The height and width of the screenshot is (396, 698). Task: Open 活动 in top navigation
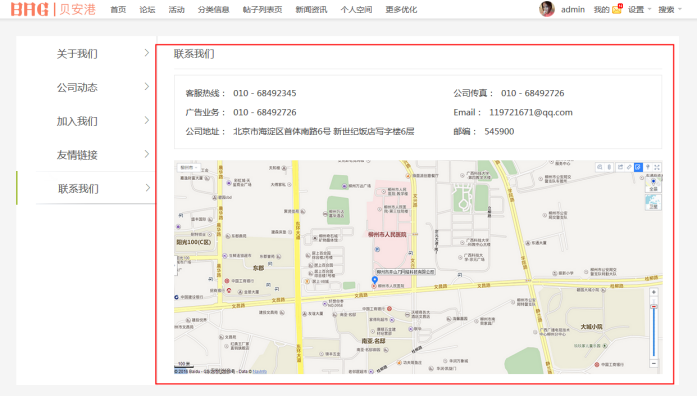(x=176, y=9)
